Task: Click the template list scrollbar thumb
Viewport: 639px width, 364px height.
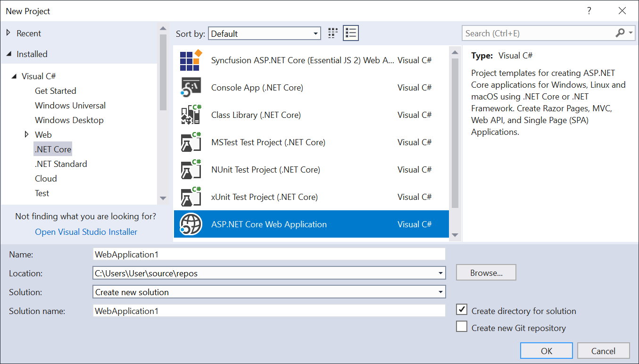Action: (455, 133)
